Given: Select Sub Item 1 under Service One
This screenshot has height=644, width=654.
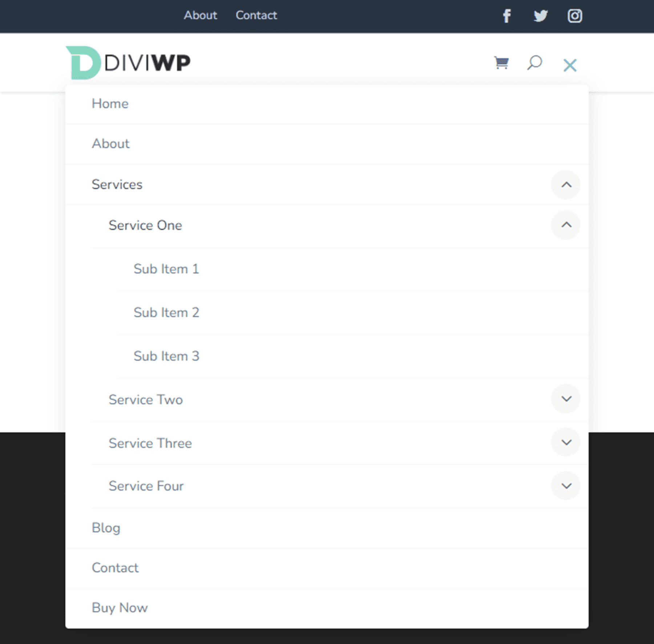Looking at the screenshot, I should pyautogui.click(x=166, y=269).
